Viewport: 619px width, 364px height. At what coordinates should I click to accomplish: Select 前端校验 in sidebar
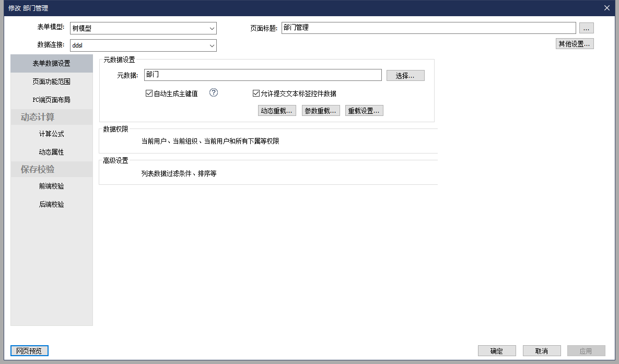pos(51,186)
